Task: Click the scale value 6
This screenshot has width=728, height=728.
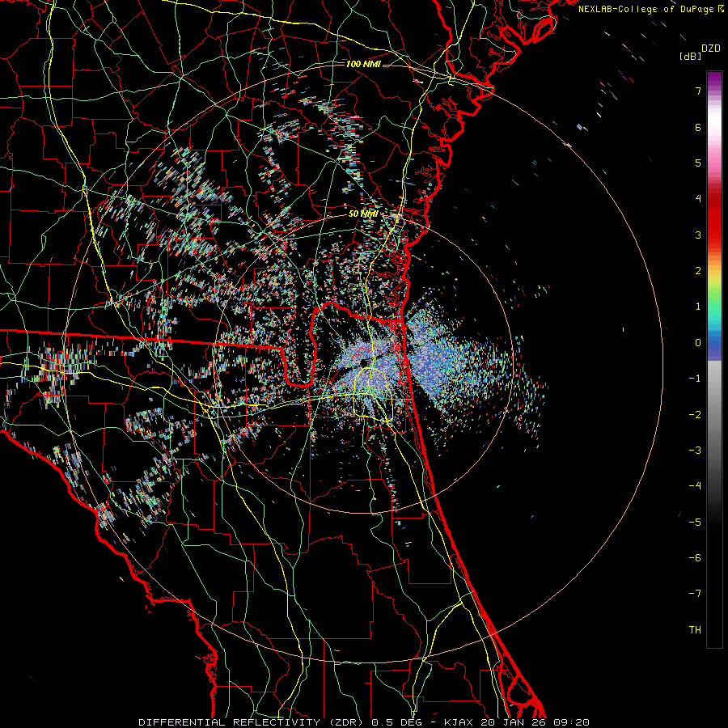Action: click(698, 127)
